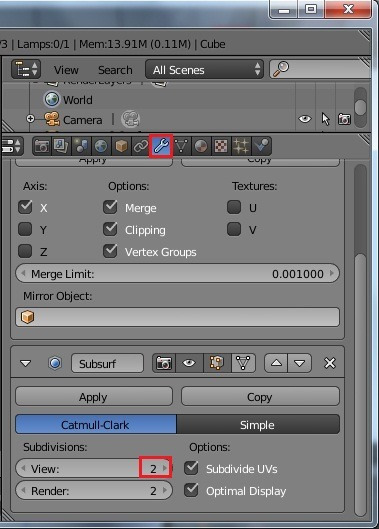Open the outliner Search menu

pyautogui.click(x=115, y=70)
